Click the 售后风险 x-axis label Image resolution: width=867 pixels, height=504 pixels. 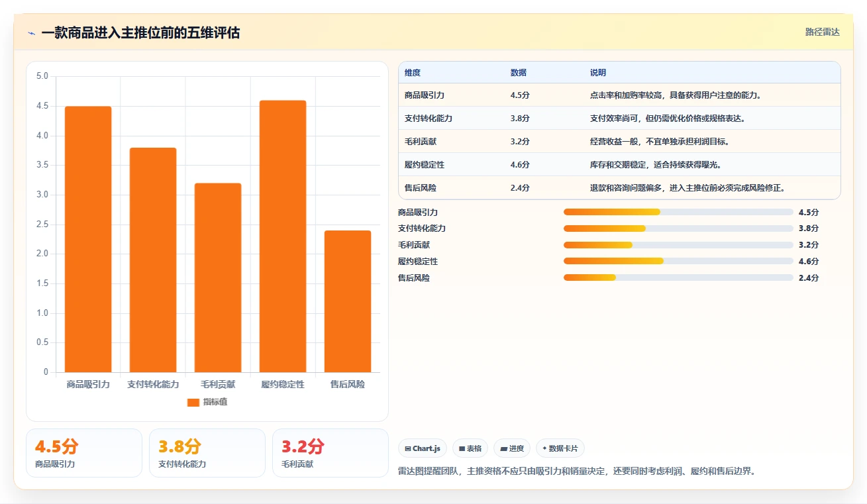click(348, 384)
